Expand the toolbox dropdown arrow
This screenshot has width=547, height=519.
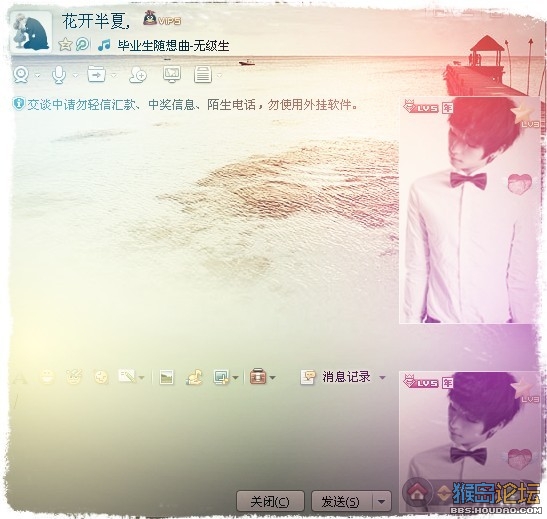tap(273, 378)
